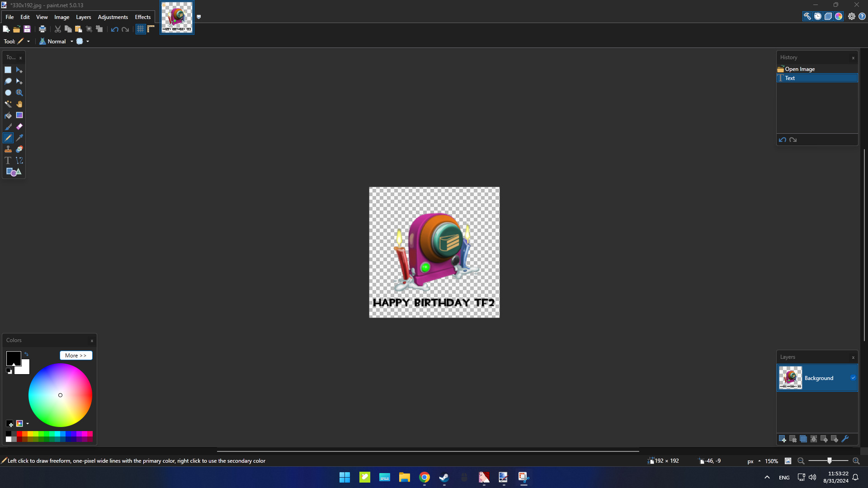Toggle the Background layer visibility checkbox
Image resolution: width=868 pixels, height=488 pixels.
click(853, 377)
